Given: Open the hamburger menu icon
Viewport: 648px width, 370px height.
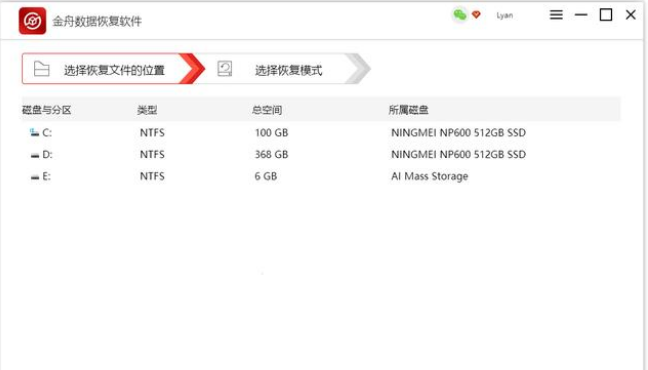Looking at the screenshot, I should click(556, 15).
